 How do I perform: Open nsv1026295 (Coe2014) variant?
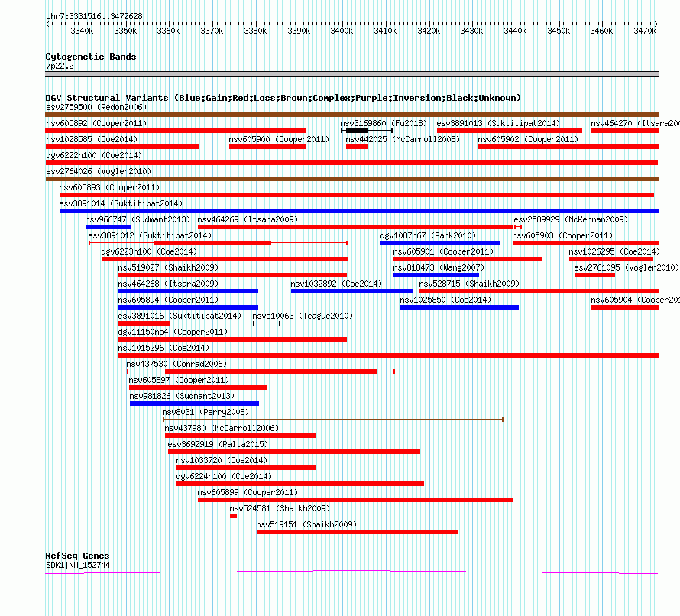(x=614, y=251)
